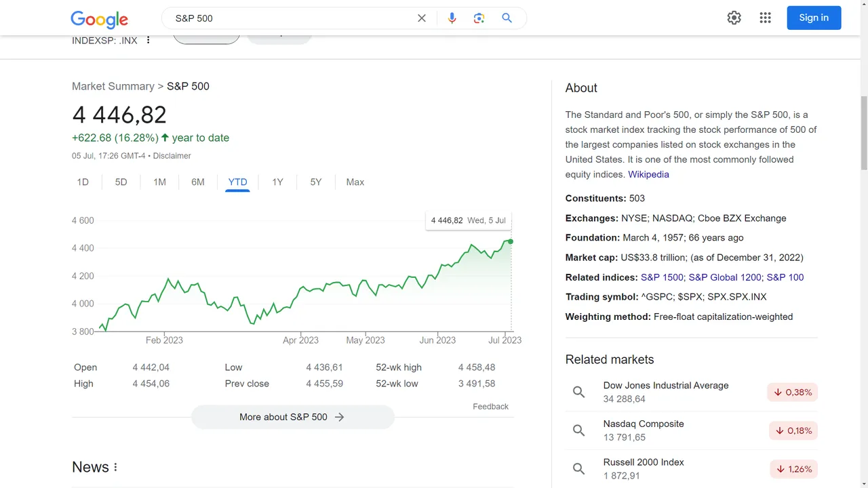Open the Disclaimer link

(x=172, y=156)
